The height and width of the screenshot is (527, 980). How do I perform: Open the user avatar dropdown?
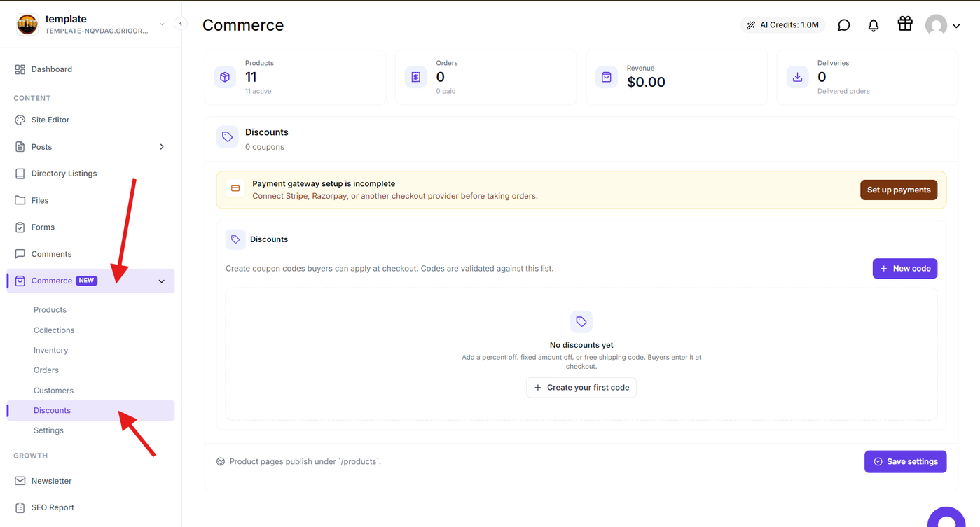point(943,25)
